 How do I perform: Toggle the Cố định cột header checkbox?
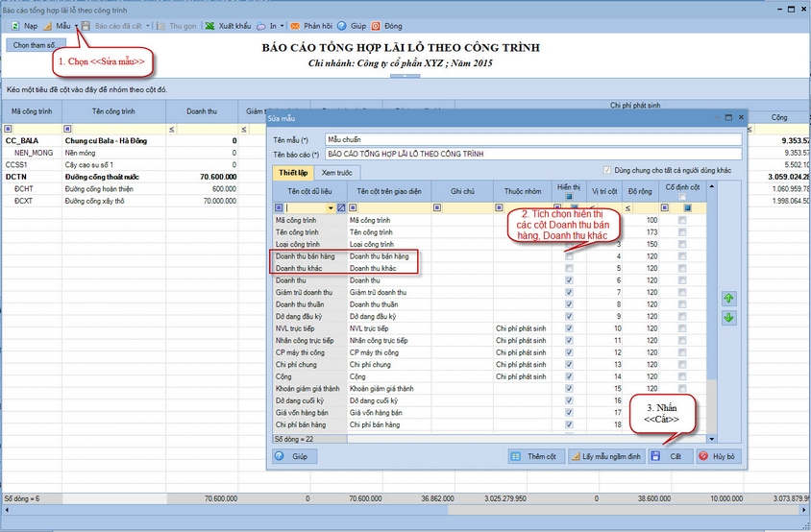click(682, 197)
